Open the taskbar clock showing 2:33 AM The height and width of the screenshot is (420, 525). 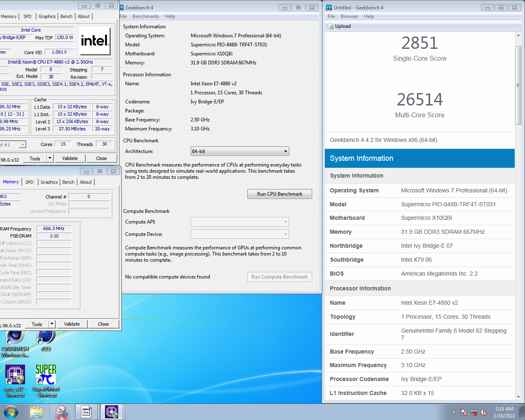tap(504, 412)
